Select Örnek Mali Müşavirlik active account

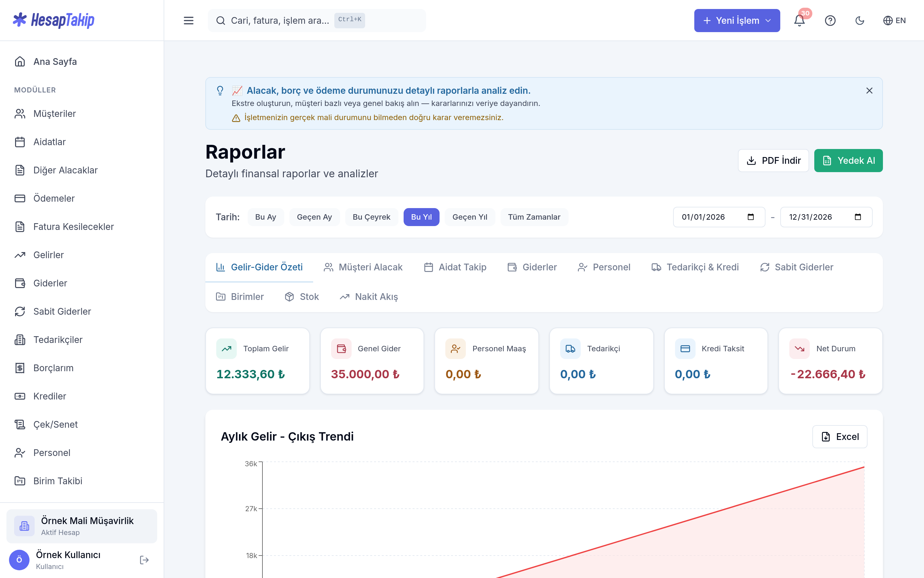tap(82, 526)
